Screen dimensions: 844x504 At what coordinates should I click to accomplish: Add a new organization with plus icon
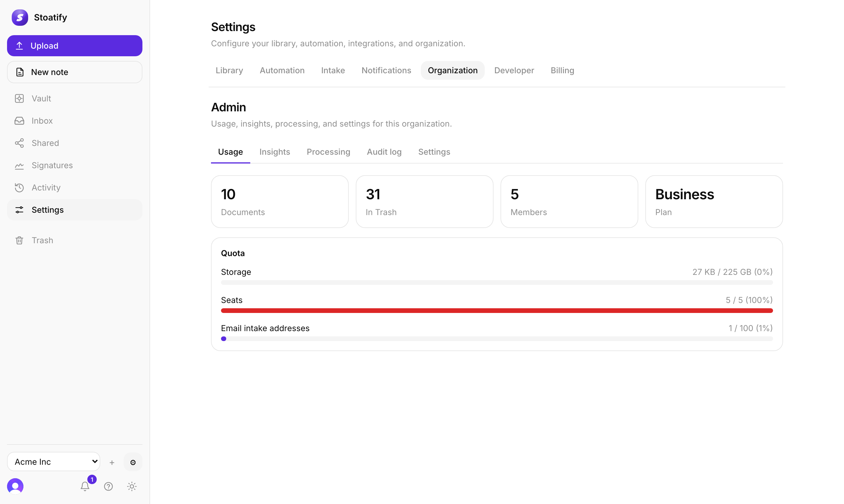click(112, 462)
